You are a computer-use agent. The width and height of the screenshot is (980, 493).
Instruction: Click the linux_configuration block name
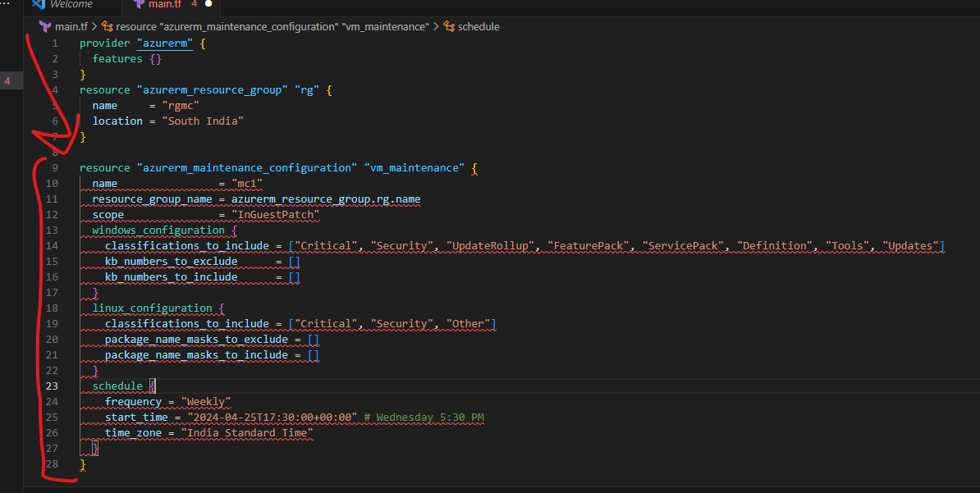153,308
